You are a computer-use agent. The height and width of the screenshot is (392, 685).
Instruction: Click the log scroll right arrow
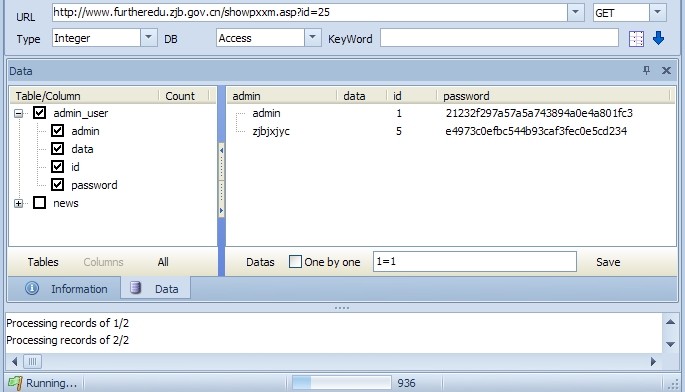coord(653,361)
